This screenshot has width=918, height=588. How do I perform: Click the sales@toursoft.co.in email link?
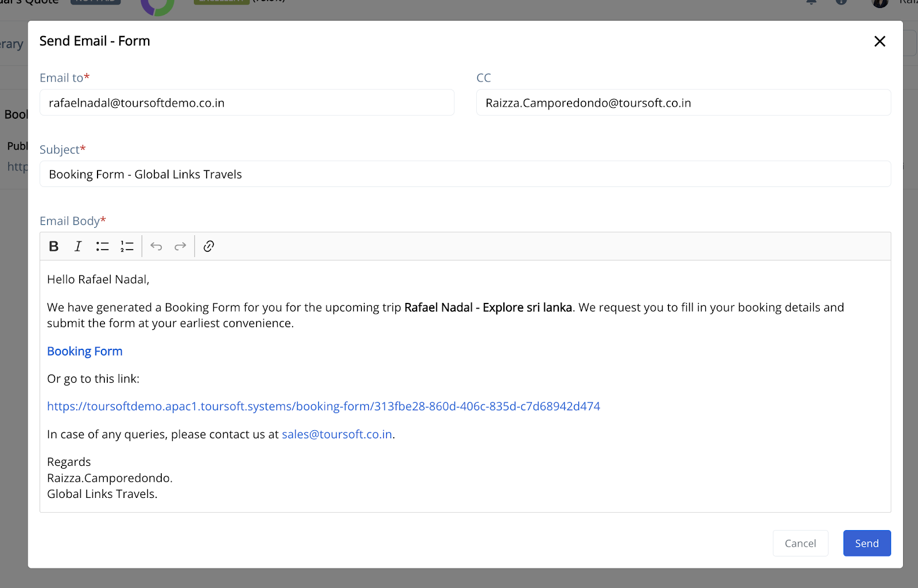[x=337, y=434]
